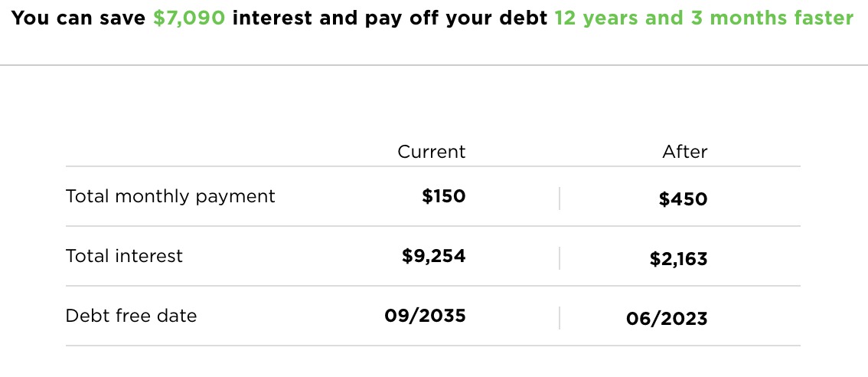Click the current 09/2035 debt free date
Viewport: 868px width, 377px height.
coord(425,316)
